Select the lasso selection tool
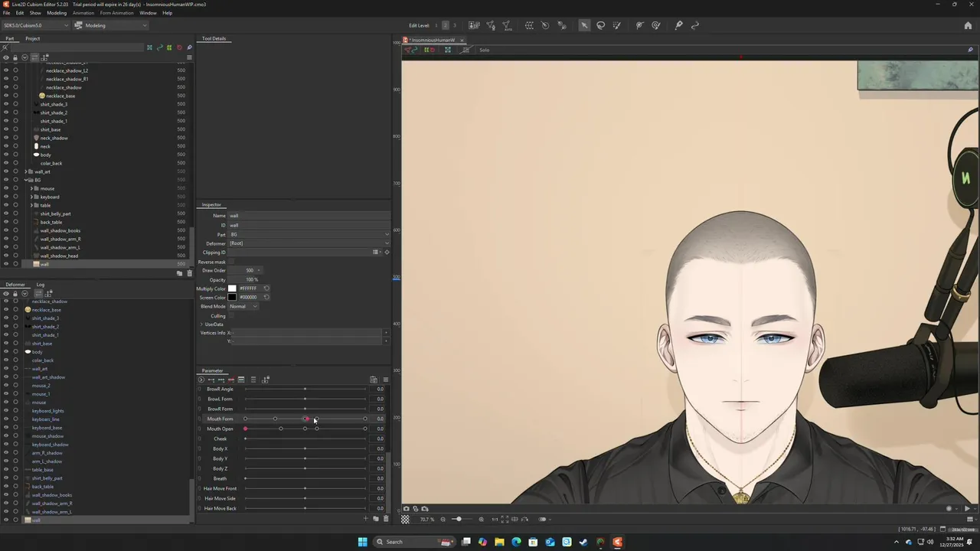The height and width of the screenshot is (551, 980). 601,25
